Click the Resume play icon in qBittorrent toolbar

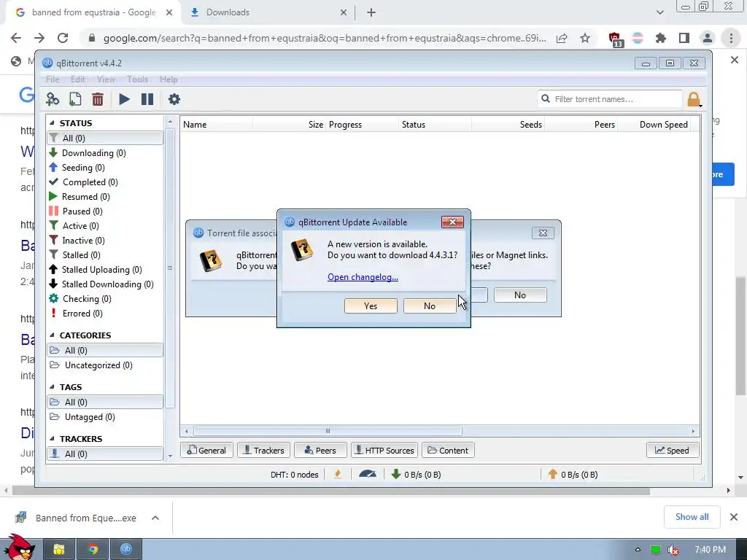[124, 99]
